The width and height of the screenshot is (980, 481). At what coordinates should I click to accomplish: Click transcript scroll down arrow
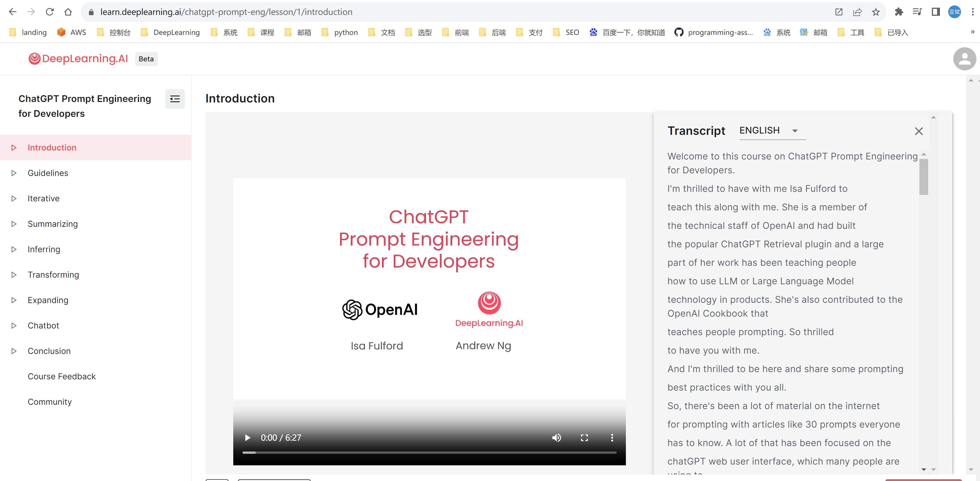tap(924, 470)
